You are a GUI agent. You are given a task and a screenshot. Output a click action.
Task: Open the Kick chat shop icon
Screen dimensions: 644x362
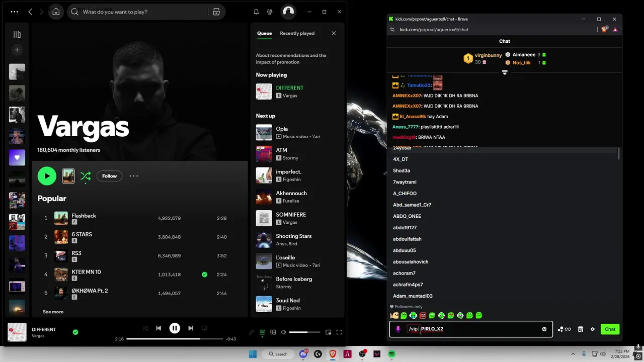pos(580,329)
